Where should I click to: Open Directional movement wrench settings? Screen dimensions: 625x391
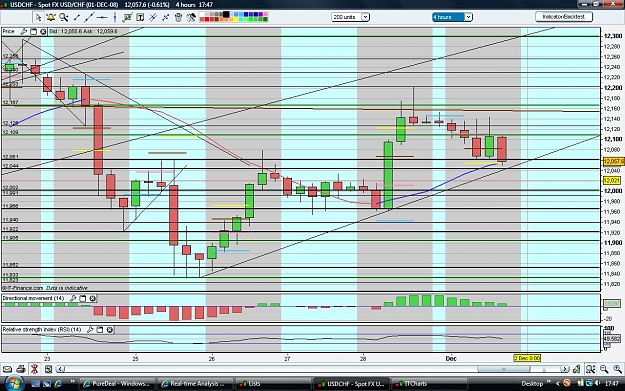coord(73,298)
